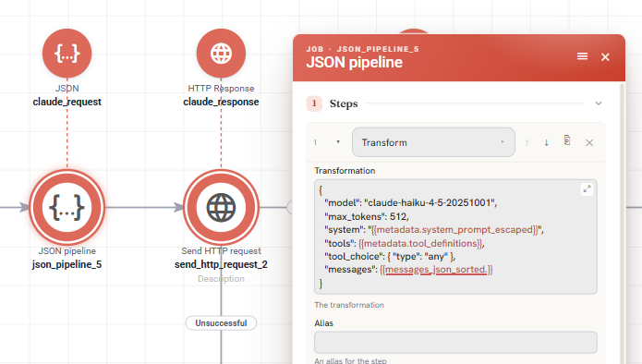Screen dimensions: 642x364
Task: Open the JSON pipeline panel hamburger menu
Action: 582,56
